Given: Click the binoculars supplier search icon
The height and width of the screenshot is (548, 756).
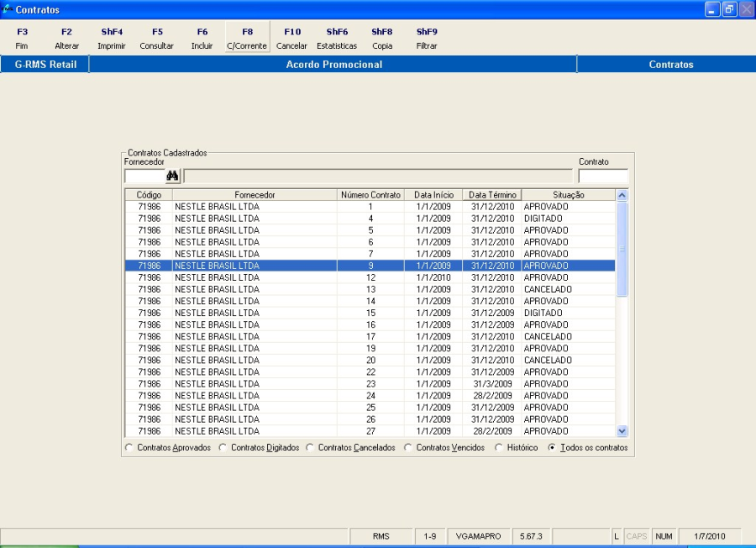Looking at the screenshot, I should [x=173, y=176].
